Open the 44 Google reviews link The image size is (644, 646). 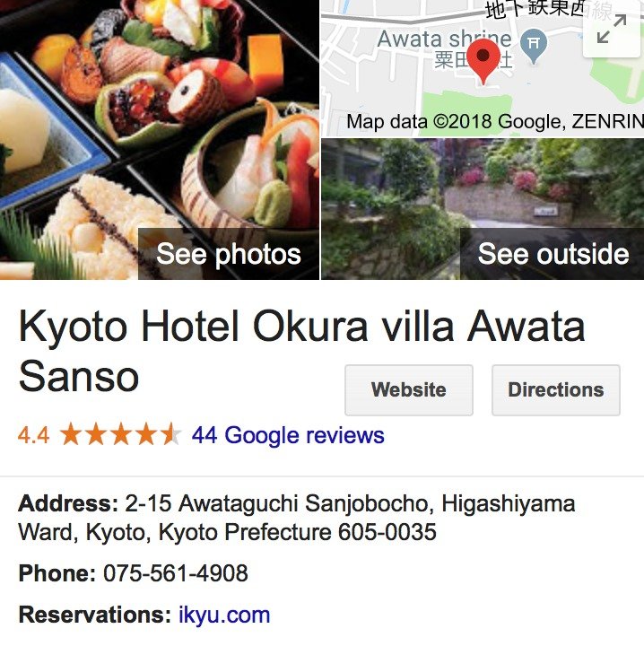click(x=288, y=435)
